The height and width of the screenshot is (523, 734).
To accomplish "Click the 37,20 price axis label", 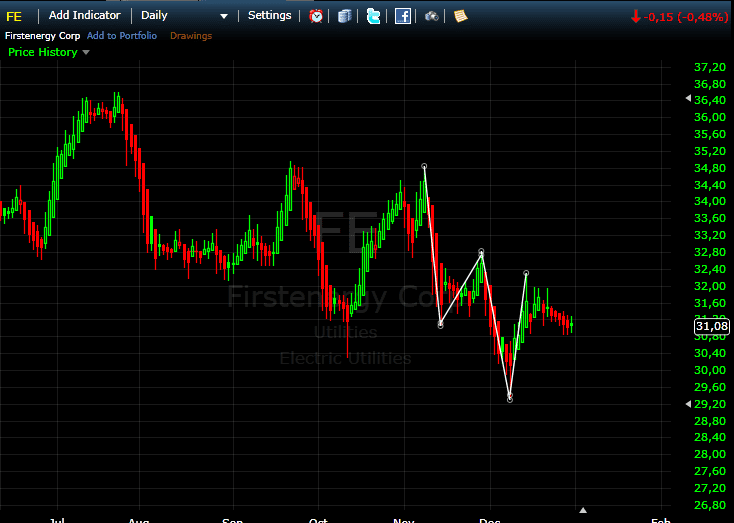I will [x=710, y=67].
